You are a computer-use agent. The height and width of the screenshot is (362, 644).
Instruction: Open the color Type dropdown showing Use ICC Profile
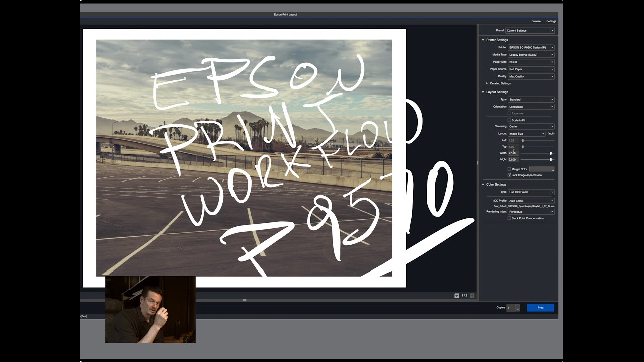coord(531,192)
